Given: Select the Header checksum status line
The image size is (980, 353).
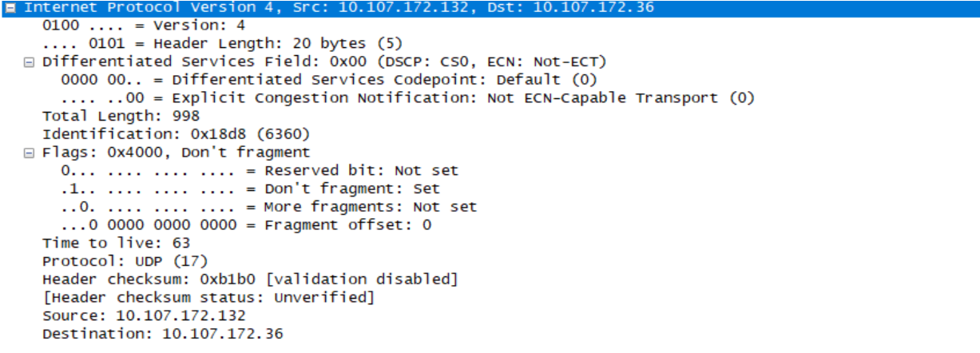Looking at the screenshot, I should (208, 297).
